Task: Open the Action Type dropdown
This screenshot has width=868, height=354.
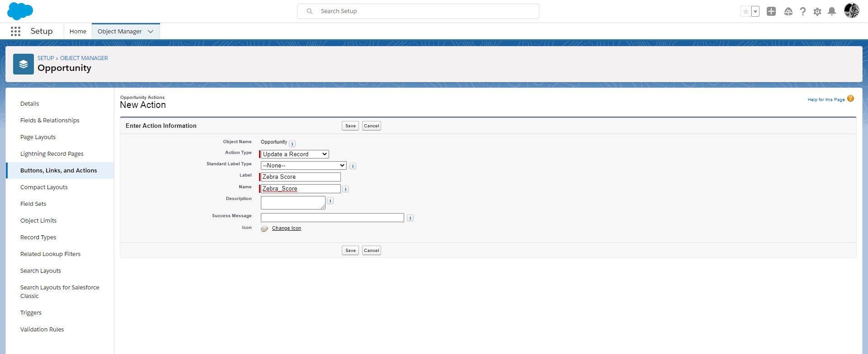Action: point(295,154)
